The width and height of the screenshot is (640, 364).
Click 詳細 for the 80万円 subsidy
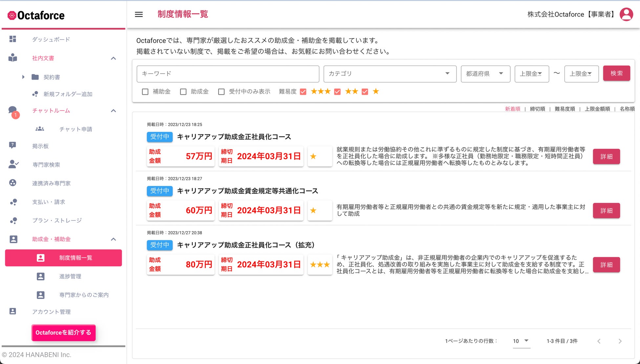click(606, 265)
